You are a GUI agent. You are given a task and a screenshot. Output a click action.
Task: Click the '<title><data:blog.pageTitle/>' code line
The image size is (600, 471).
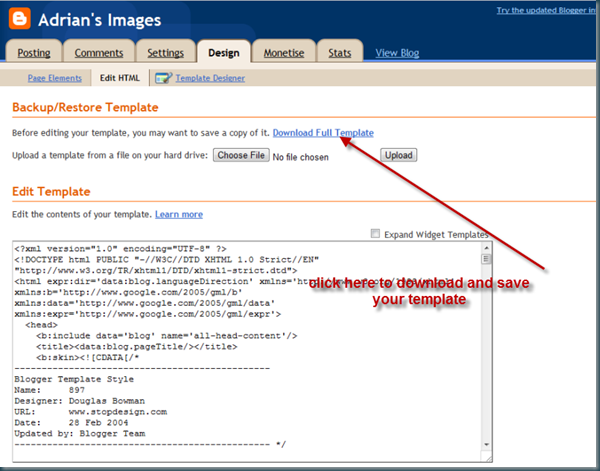(137, 347)
